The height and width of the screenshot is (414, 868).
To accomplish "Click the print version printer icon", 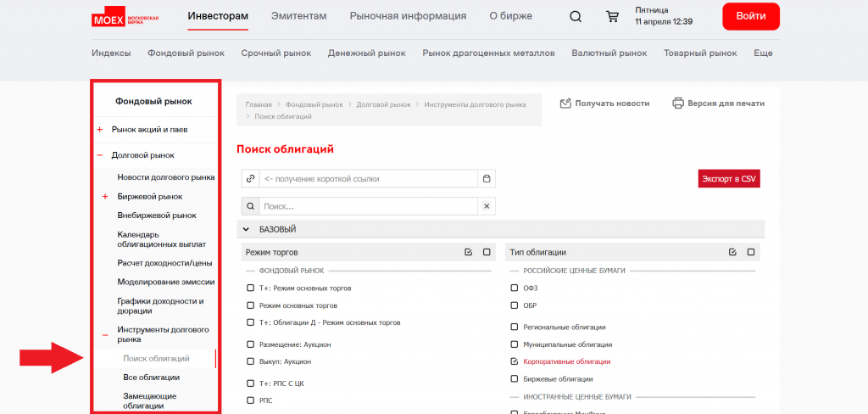I will [678, 103].
